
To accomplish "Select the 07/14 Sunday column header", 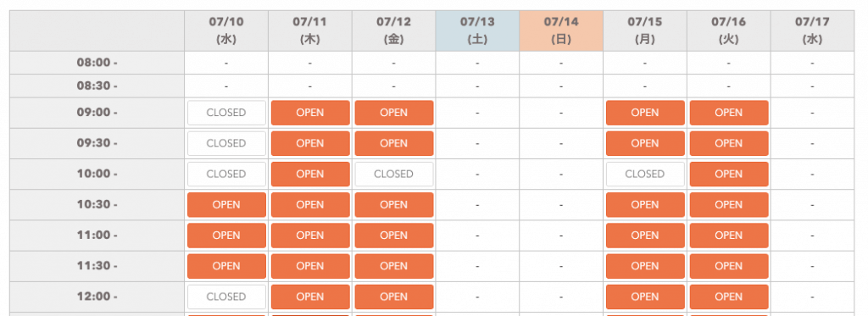I will click(x=561, y=30).
